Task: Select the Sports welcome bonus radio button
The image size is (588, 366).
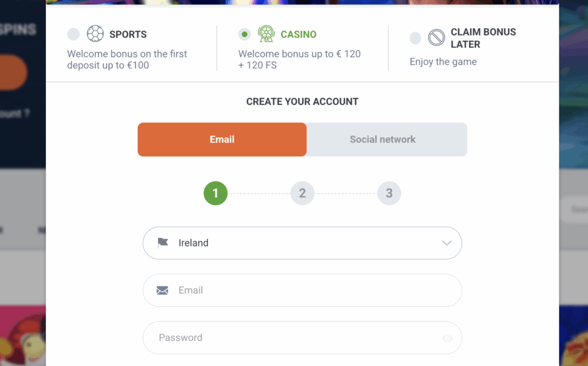Action: click(x=73, y=34)
